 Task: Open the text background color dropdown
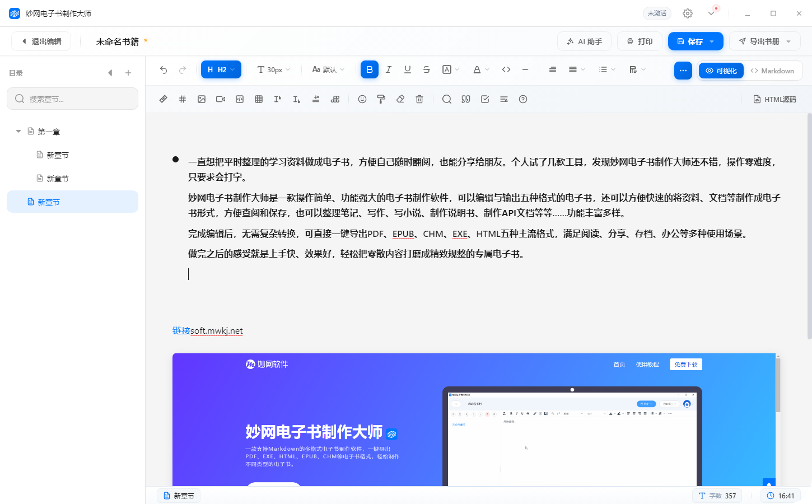click(451, 69)
